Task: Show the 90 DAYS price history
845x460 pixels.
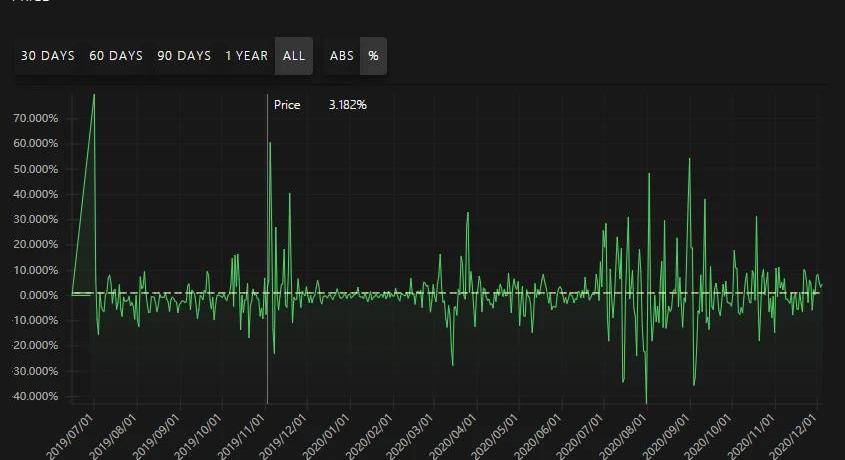Action: (x=184, y=56)
